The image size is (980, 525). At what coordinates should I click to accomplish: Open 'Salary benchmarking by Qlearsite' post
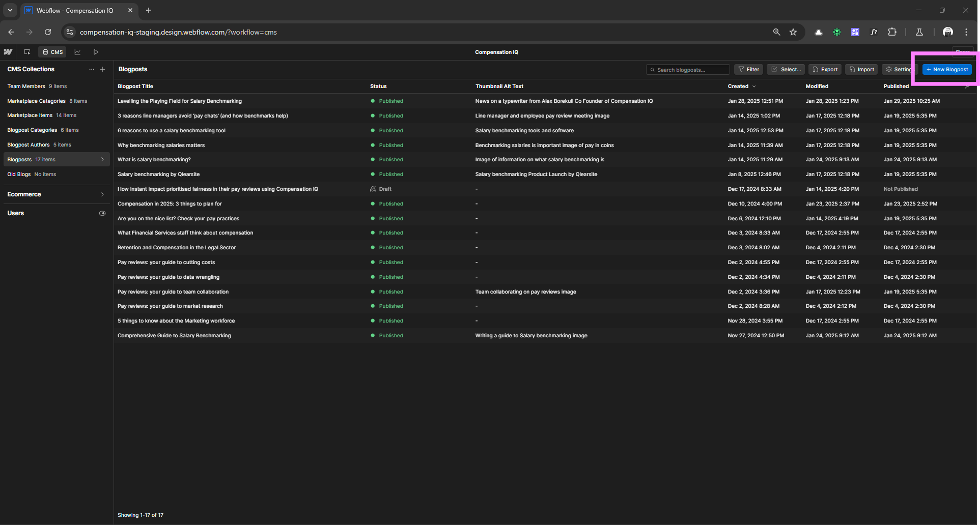point(158,174)
